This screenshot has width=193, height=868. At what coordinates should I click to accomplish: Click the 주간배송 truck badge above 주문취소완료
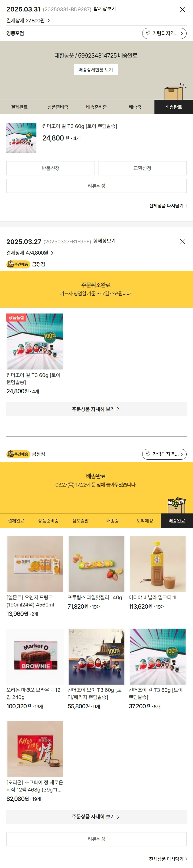pos(19,264)
